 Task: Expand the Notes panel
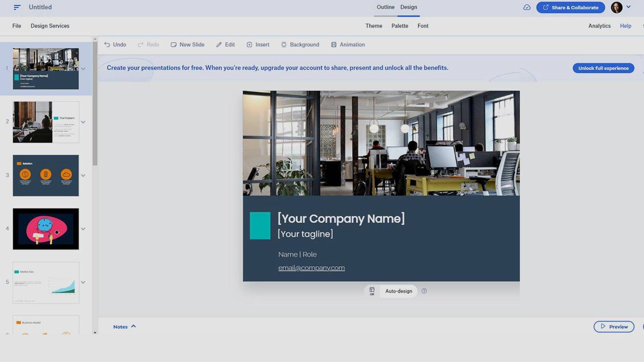(125, 326)
